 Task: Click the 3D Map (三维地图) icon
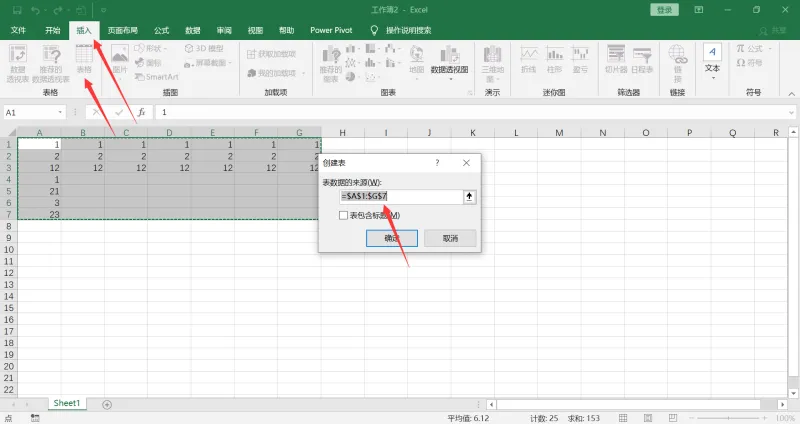click(x=492, y=64)
